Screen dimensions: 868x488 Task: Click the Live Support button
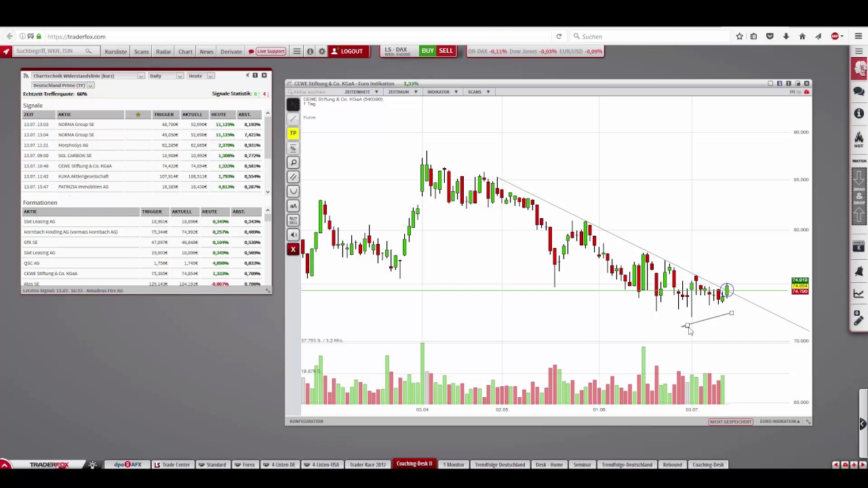coord(267,52)
